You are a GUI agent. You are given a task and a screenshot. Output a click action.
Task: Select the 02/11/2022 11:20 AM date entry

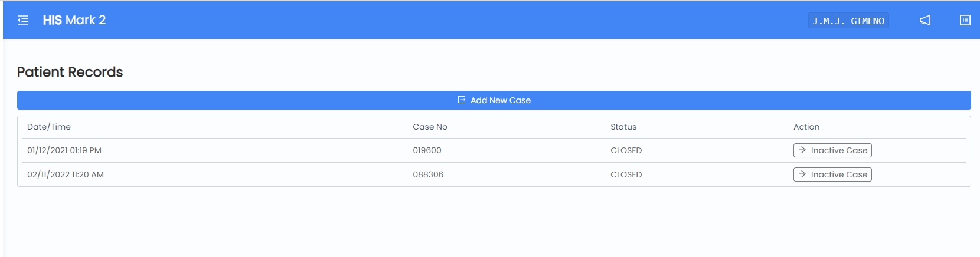(x=66, y=174)
